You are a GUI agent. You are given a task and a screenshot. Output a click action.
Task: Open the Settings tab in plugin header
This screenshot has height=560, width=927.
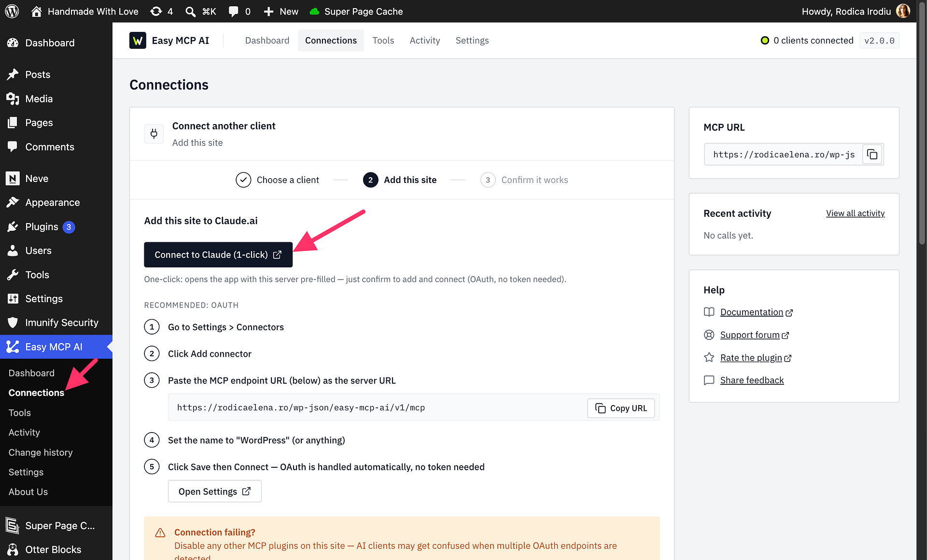click(x=472, y=41)
